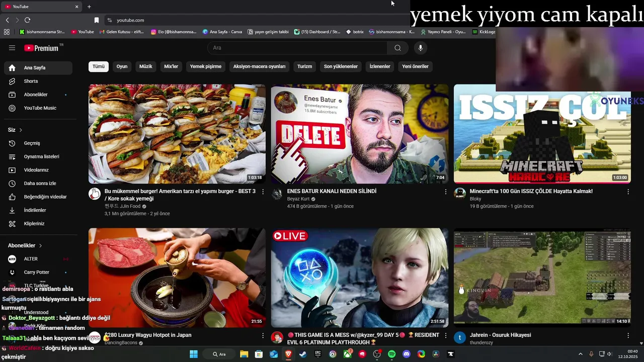Click the Ara search input field
Viewport: 644px width, 362px height.
coord(297,48)
